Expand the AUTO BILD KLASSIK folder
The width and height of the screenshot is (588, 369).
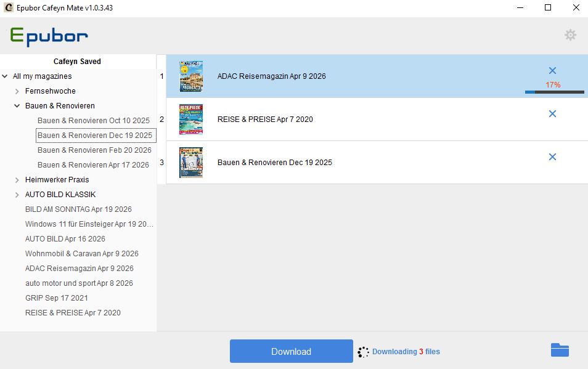pyautogui.click(x=17, y=195)
